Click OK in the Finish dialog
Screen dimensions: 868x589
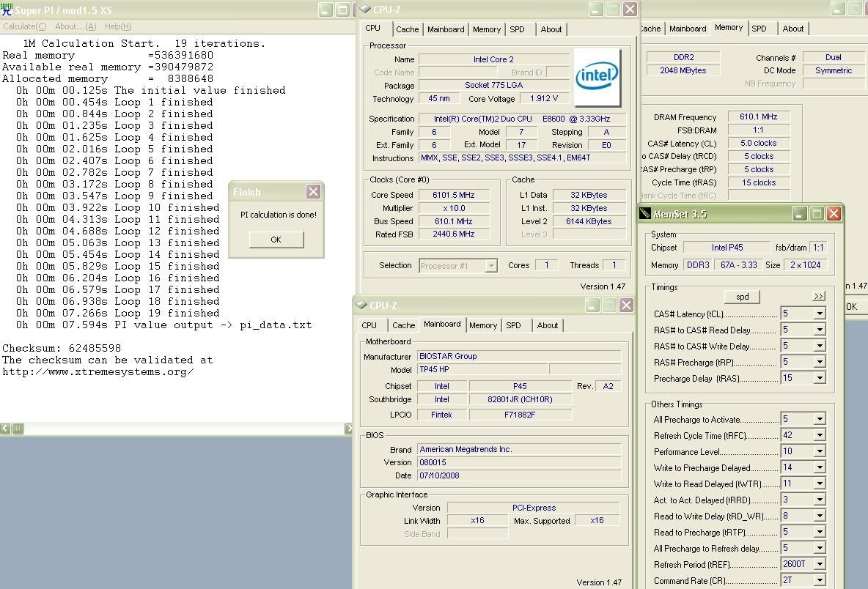pyautogui.click(x=276, y=240)
